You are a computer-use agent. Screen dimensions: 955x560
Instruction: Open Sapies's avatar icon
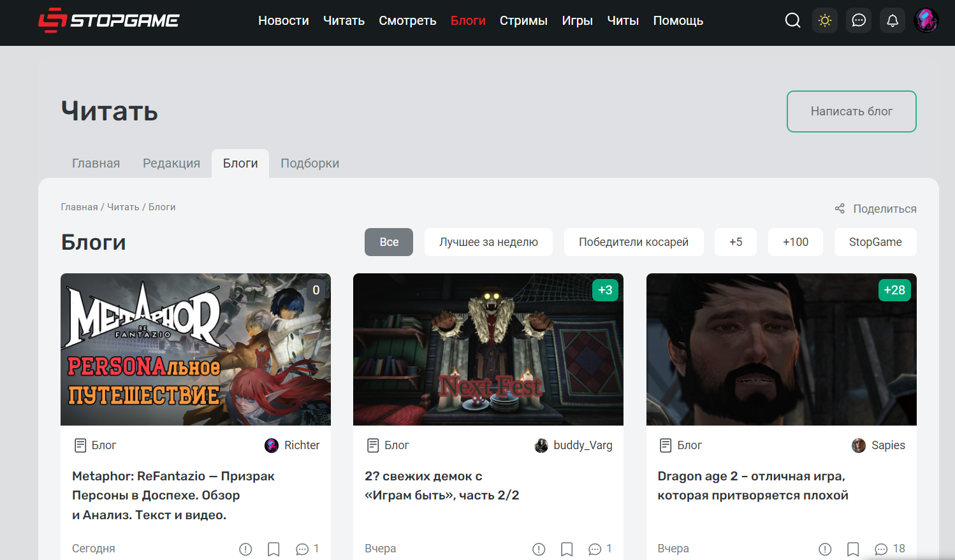coord(859,445)
